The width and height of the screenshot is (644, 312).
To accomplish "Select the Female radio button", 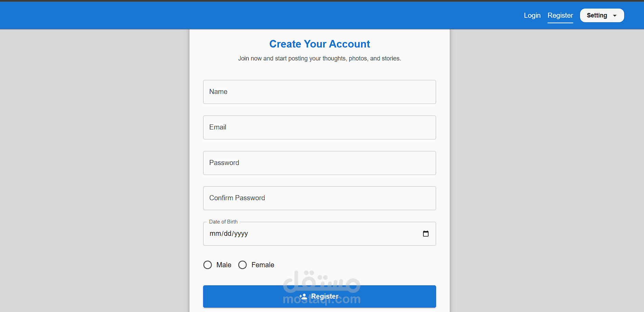I will 242,265.
